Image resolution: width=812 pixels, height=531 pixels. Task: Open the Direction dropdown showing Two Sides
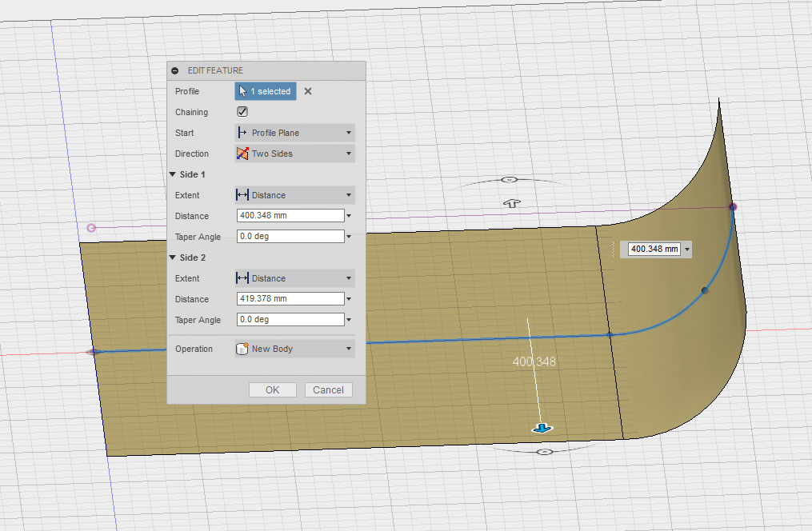tap(295, 154)
